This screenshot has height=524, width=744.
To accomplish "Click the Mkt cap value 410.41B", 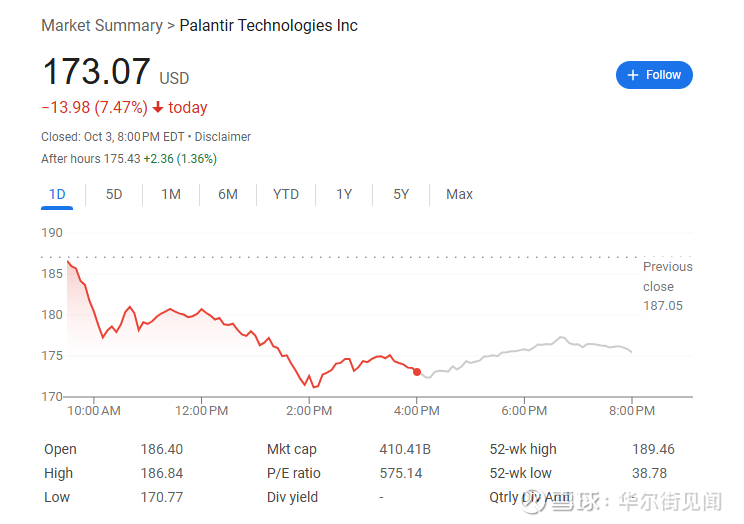I will [405, 449].
